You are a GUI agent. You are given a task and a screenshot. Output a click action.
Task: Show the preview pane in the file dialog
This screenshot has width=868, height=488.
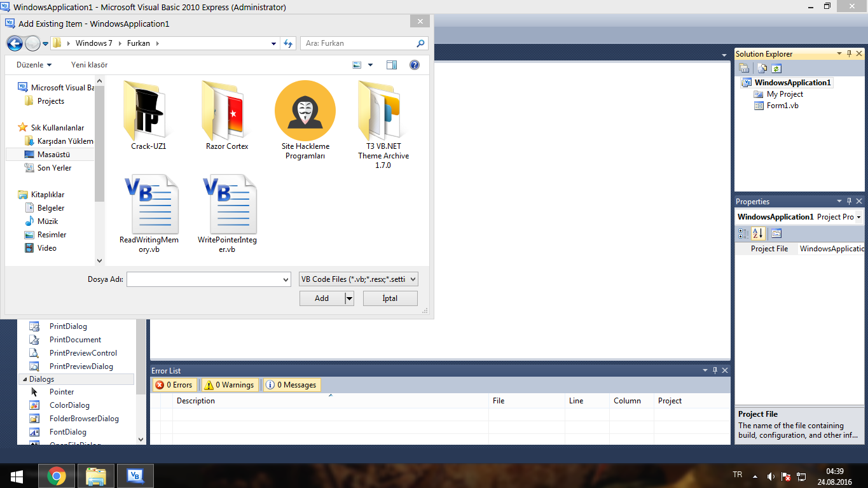[x=392, y=65]
